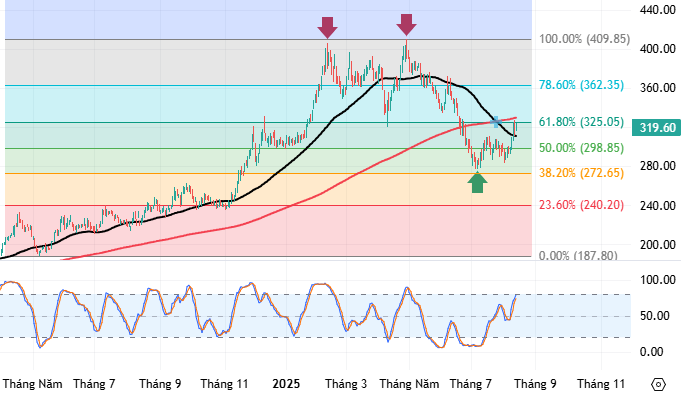Viewport: 681px width, 394px height.
Task: Click the blue cross marker at MA crossover
Action: pos(496,122)
